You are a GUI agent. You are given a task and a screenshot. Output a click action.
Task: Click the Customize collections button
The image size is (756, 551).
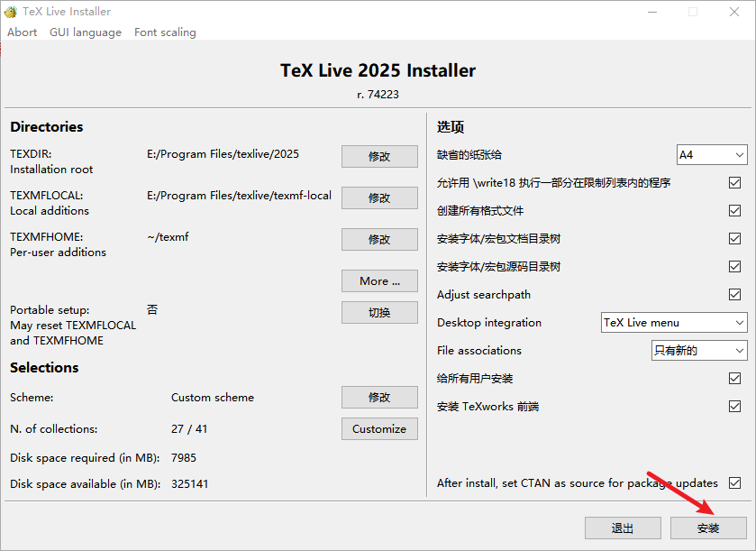coord(379,429)
